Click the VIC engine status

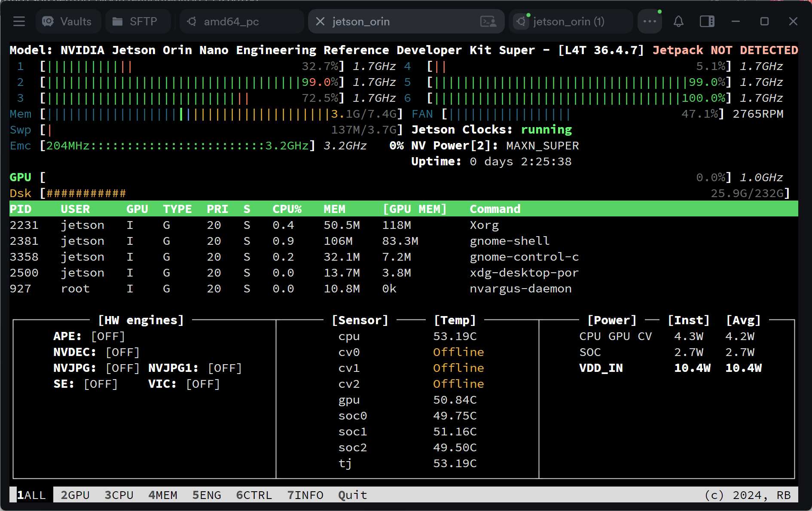tap(203, 384)
